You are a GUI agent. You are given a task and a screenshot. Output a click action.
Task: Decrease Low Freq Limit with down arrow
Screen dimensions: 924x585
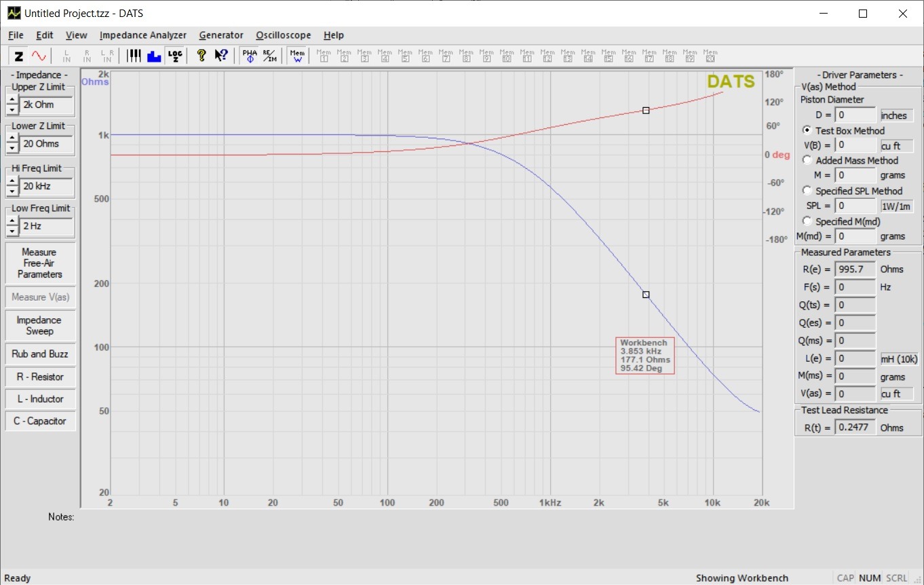click(12, 231)
